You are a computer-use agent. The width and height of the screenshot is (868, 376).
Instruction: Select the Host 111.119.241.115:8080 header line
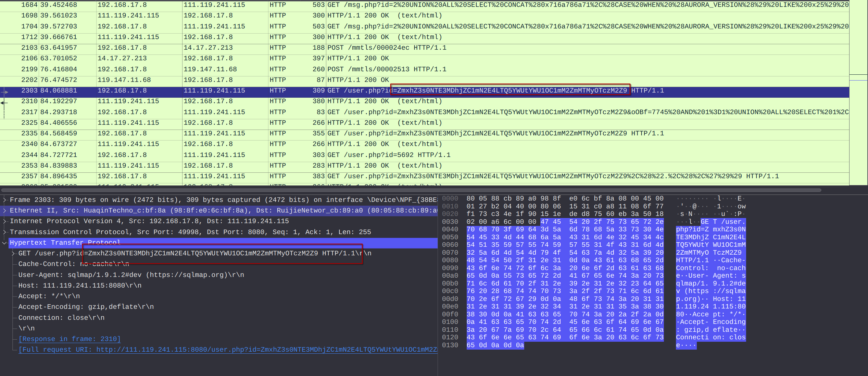(80, 286)
